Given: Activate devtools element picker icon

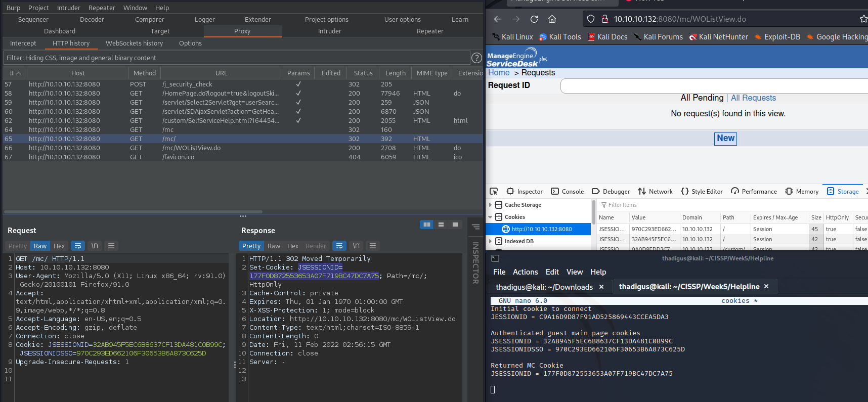Looking at the screenshot, I should coord(494,191).
